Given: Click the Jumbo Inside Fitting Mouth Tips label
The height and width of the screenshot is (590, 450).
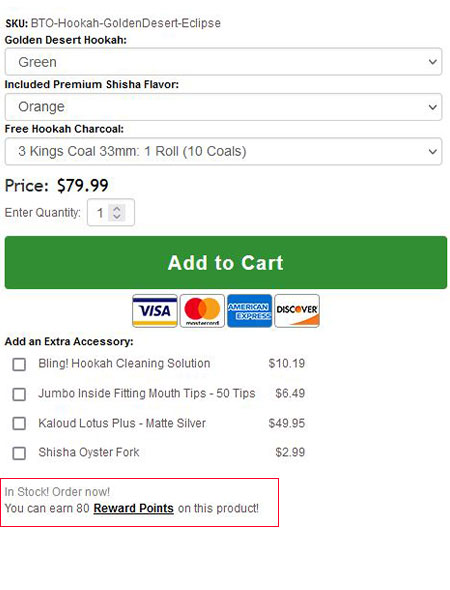Looking at the screenshot, I should point(147,394).
